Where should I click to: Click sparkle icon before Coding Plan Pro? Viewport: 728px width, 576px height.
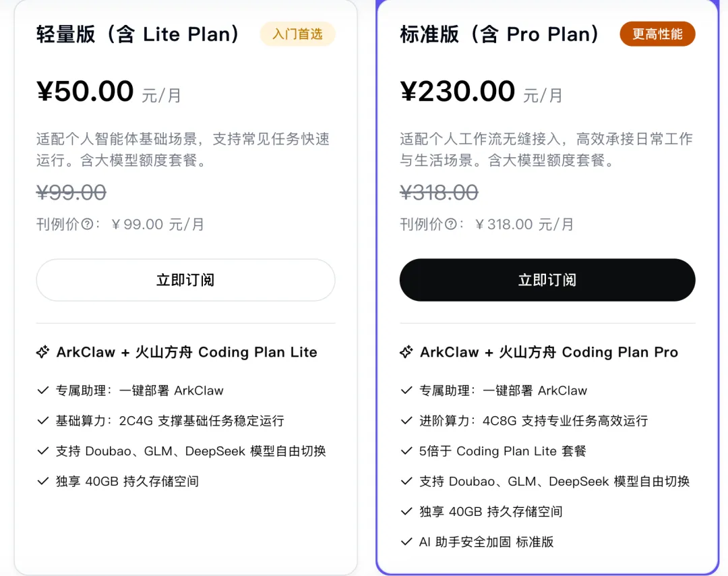pos(406,352)
